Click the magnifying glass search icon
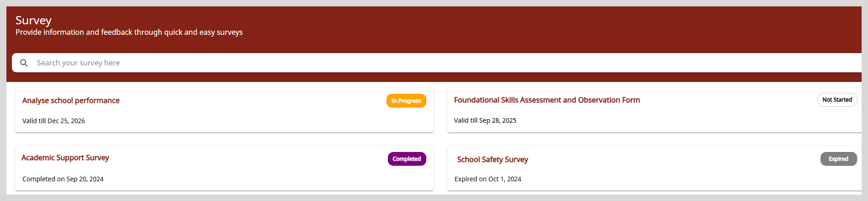 tap(24, 63)
